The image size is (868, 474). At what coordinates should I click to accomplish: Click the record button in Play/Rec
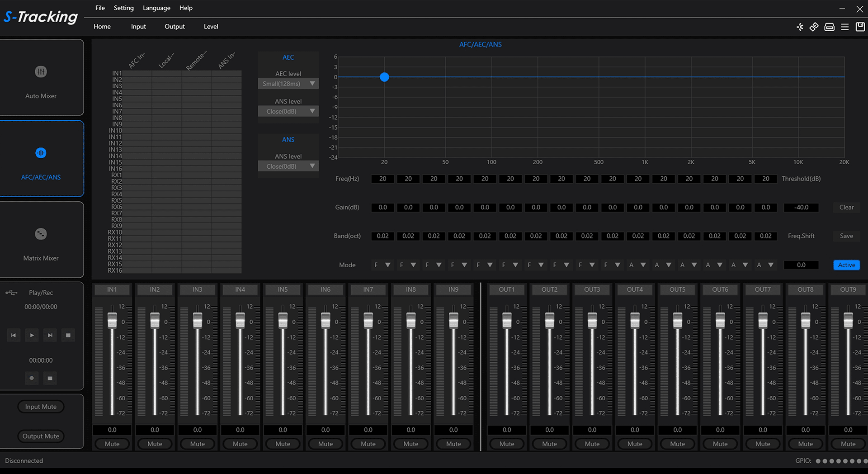32,378
